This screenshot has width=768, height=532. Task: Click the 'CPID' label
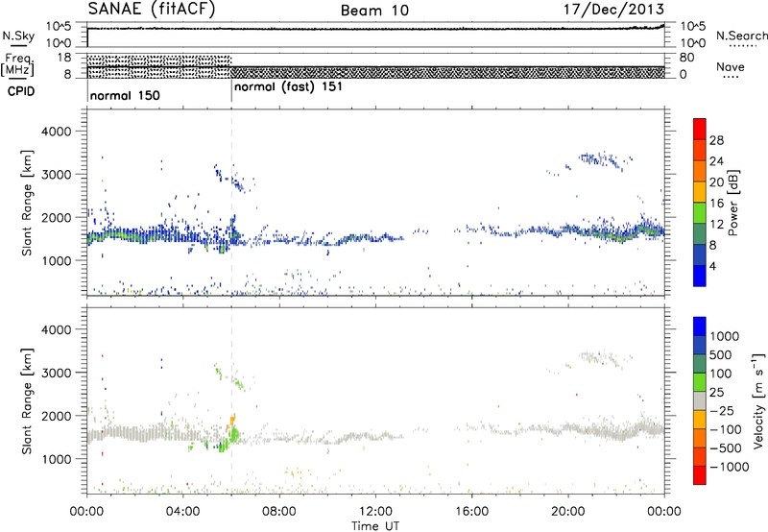click(x=21, y=91)
